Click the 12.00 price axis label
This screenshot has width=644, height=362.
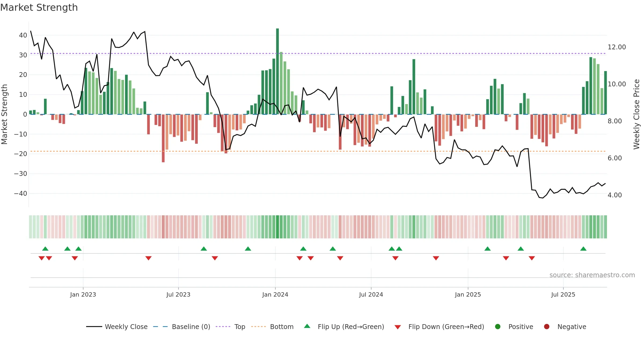(x=617, y=47)
